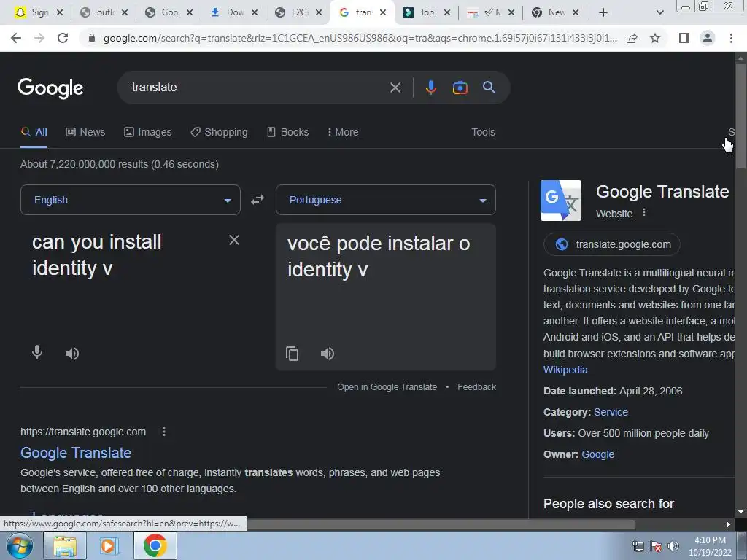
Task: Share this page from address bar
Action: 632,38
